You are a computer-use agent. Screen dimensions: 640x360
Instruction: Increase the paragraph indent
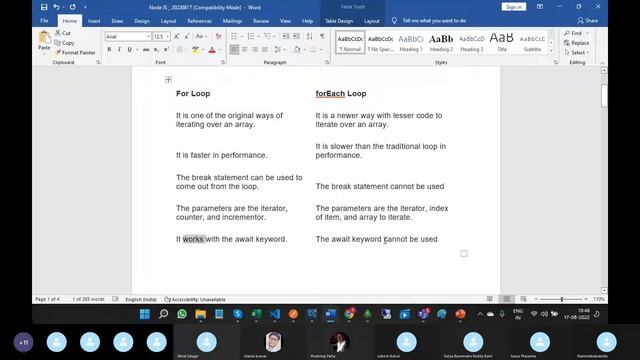[x=297, y=36]
